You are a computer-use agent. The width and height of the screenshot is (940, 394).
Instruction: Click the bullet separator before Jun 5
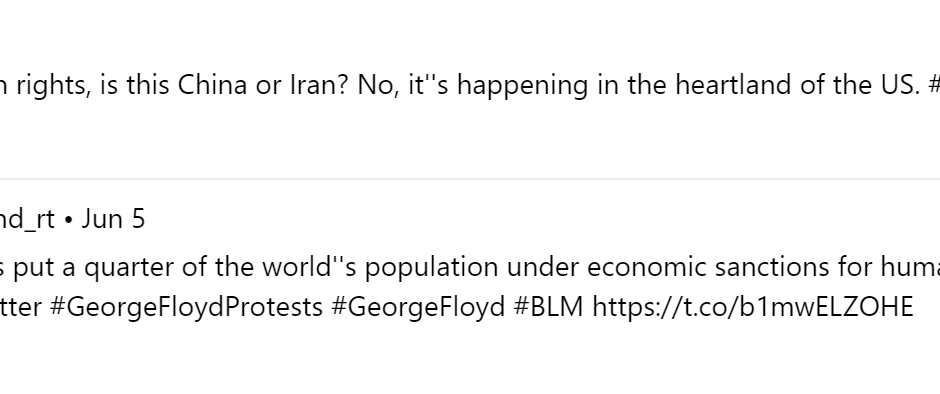pos(68,219)
